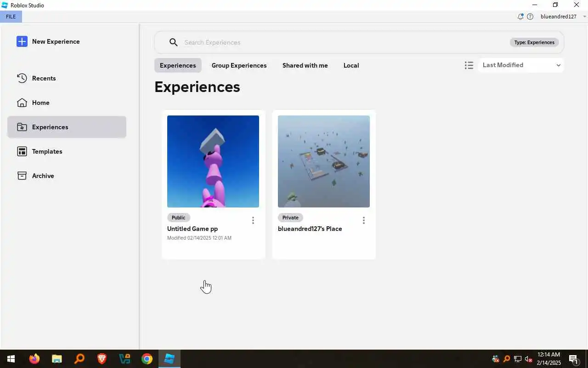Open Chrome from the taskbar
Image resolution: width=588 pixels, height=368 pixels.
point(147,359)
